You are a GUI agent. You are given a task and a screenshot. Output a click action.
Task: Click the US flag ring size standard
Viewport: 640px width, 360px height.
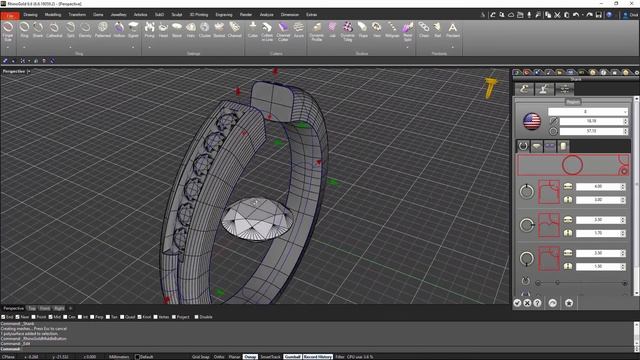[532, 121]
